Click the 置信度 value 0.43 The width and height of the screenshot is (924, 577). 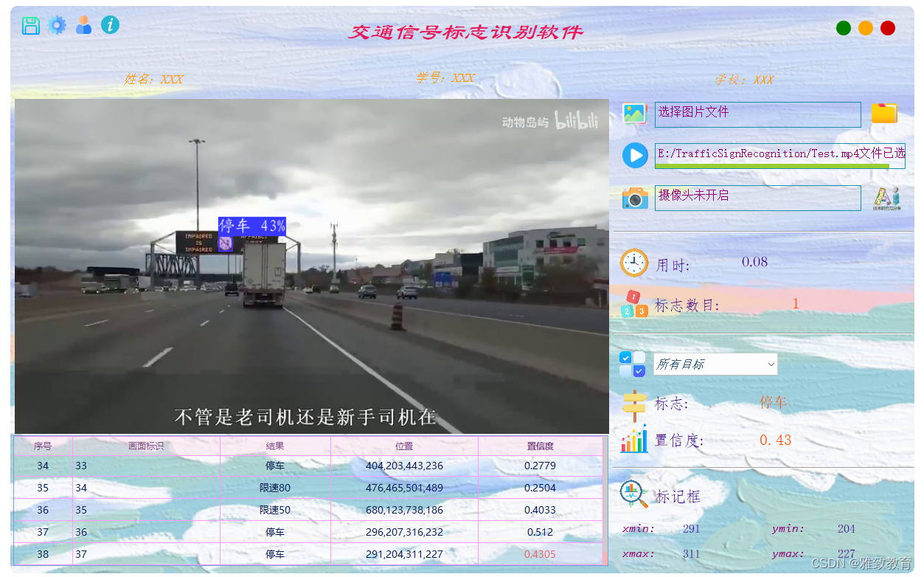point(775,440)
